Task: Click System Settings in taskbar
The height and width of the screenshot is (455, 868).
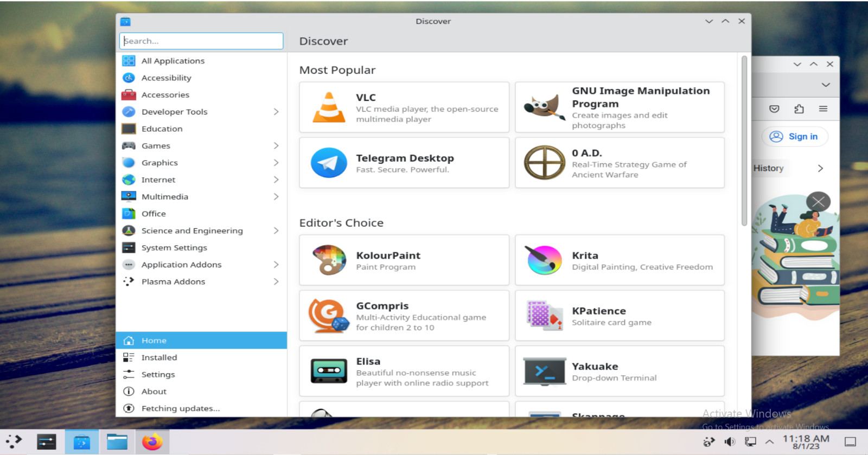Action: coord(47,442)
